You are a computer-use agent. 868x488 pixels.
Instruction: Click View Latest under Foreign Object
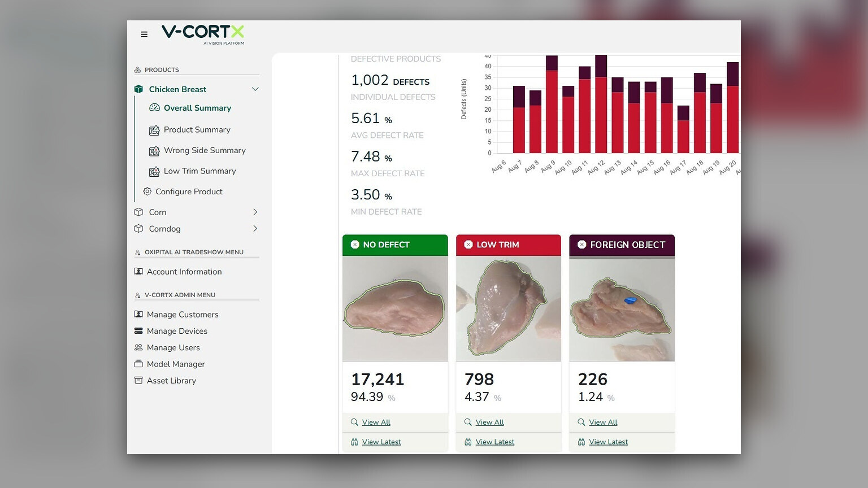click(609, 442)
